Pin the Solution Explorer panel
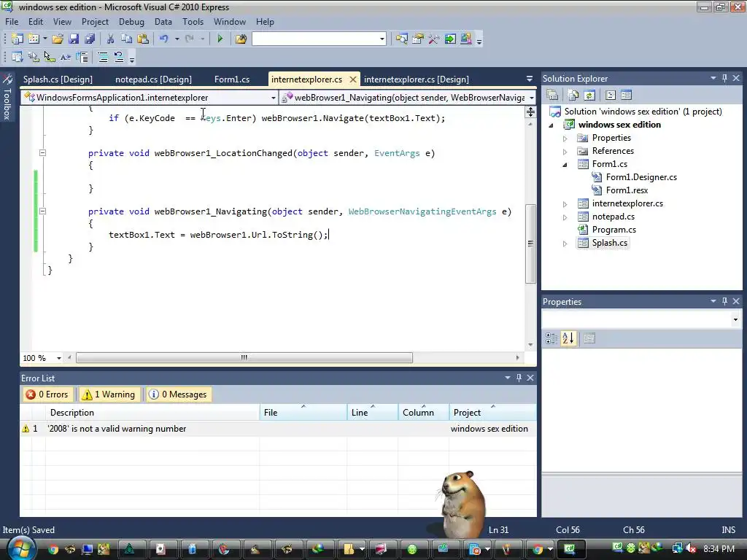The image size is (747, 560). 724,78
